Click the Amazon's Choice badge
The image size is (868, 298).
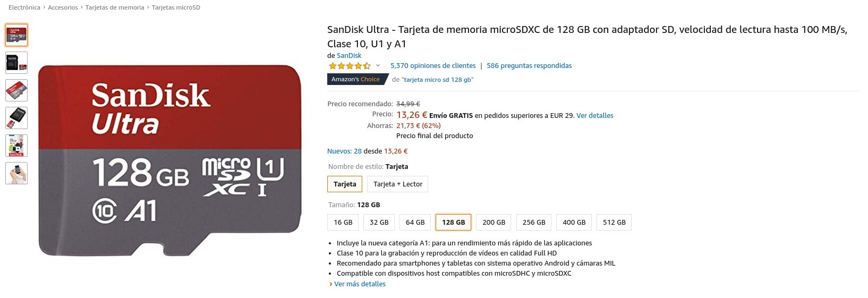pos(355,79)
